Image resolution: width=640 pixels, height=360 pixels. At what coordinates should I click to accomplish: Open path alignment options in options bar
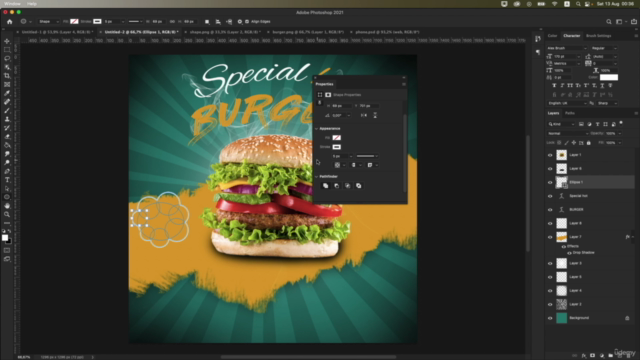tap(218, 22)
